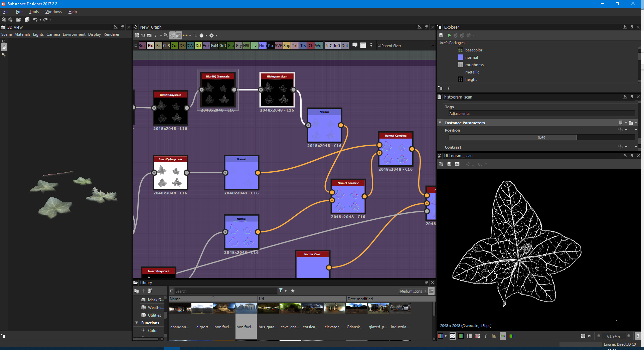This screenshot has height=350, width=644.
Task: Collapse the Instance Parameters section
Action: 440,123
